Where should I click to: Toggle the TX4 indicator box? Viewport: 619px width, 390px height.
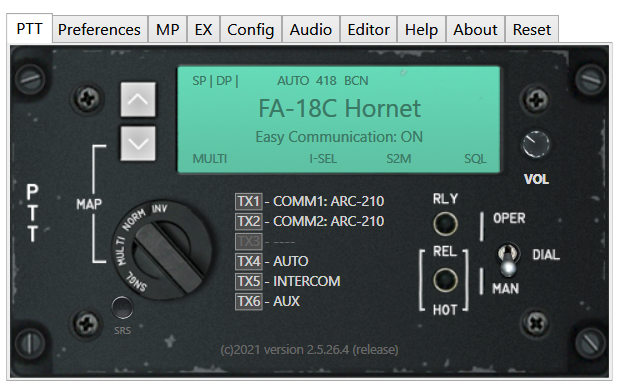tap(249, 261)
